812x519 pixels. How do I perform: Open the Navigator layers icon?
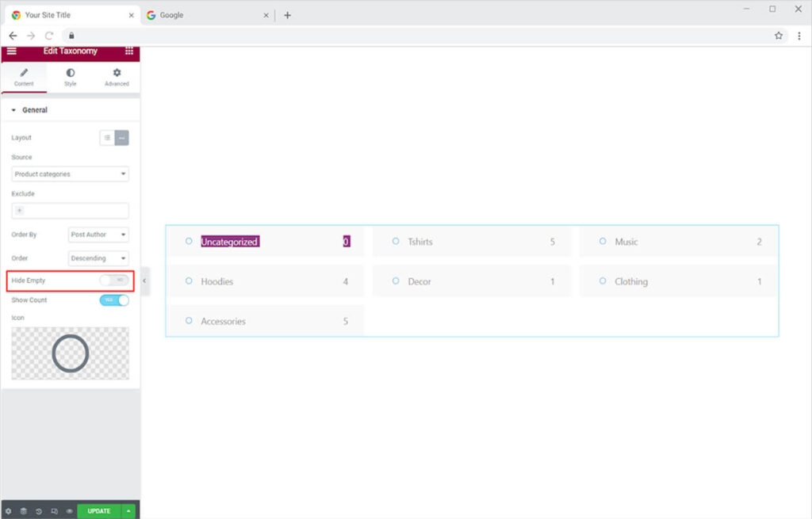point(24,511)
